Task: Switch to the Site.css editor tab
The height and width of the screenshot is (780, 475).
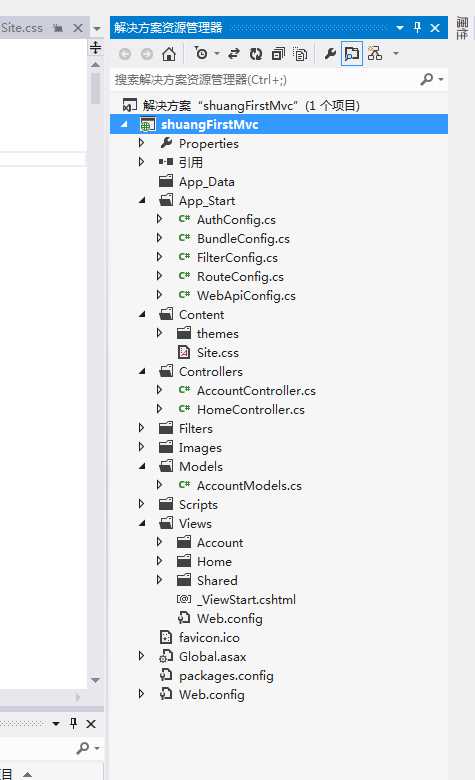Action: coord(22,28)
